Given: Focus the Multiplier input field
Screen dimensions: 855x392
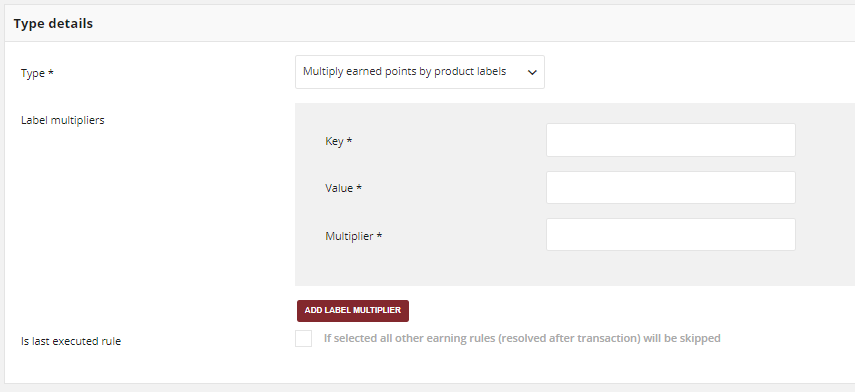Looking at the screenshot, I should (x=671, y=234).
